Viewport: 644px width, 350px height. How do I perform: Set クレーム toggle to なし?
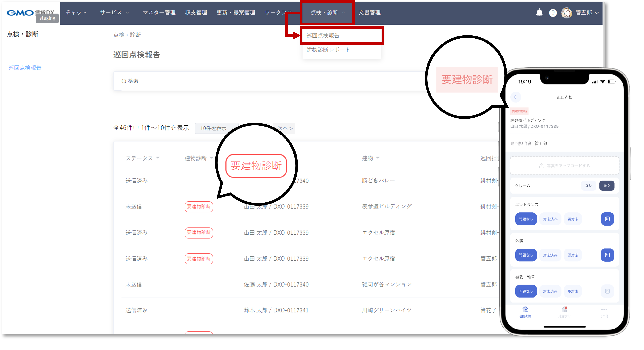pos(588,185)
